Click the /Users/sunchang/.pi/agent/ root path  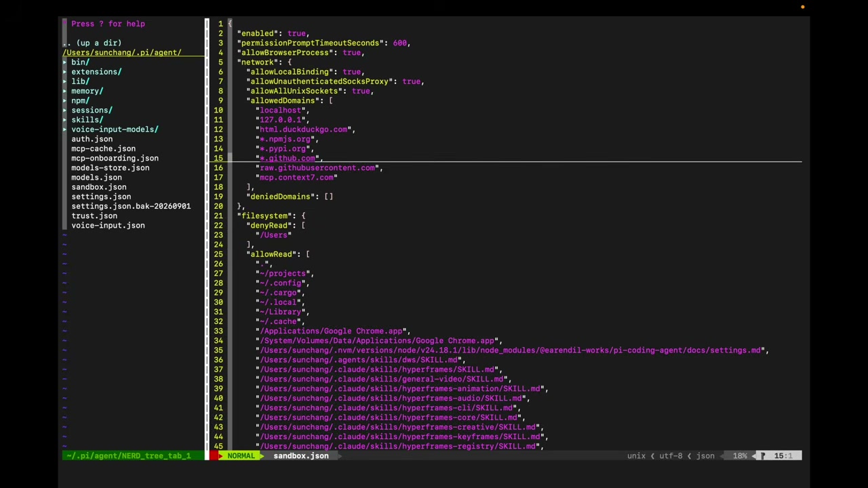(122, 53)
